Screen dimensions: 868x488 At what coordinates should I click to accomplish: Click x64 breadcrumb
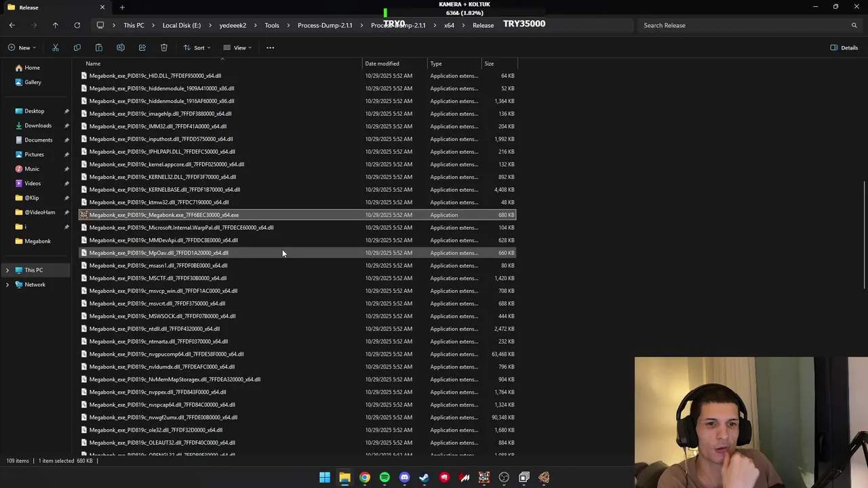coord(449,25)
